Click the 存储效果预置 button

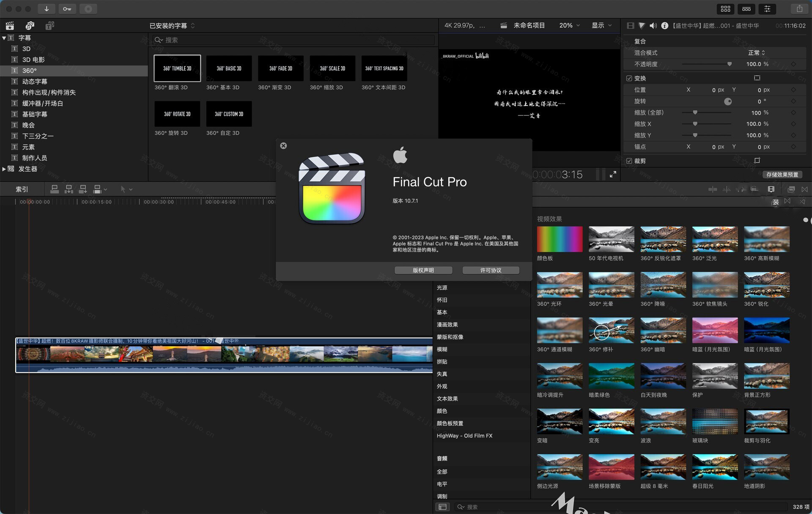782,175
